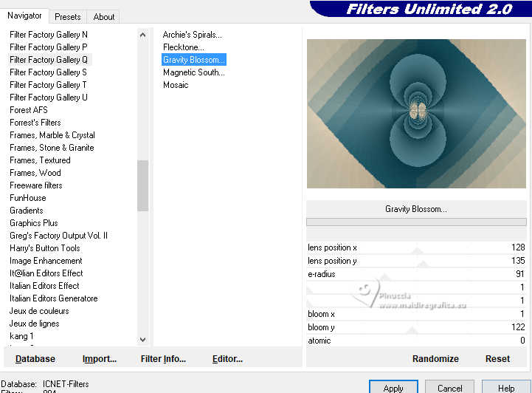Click the filter preview image

pyautogui.click(x=416, y=114)
